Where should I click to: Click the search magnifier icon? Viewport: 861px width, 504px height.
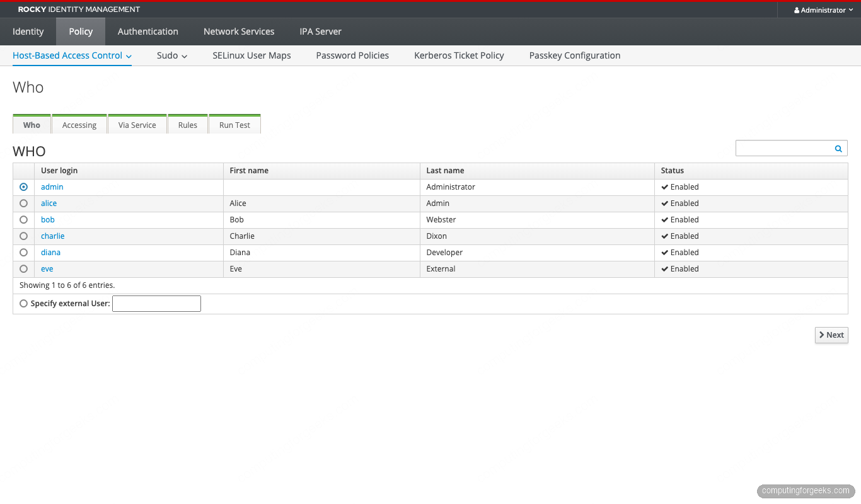pyautogui.click(x=838, y=149)
